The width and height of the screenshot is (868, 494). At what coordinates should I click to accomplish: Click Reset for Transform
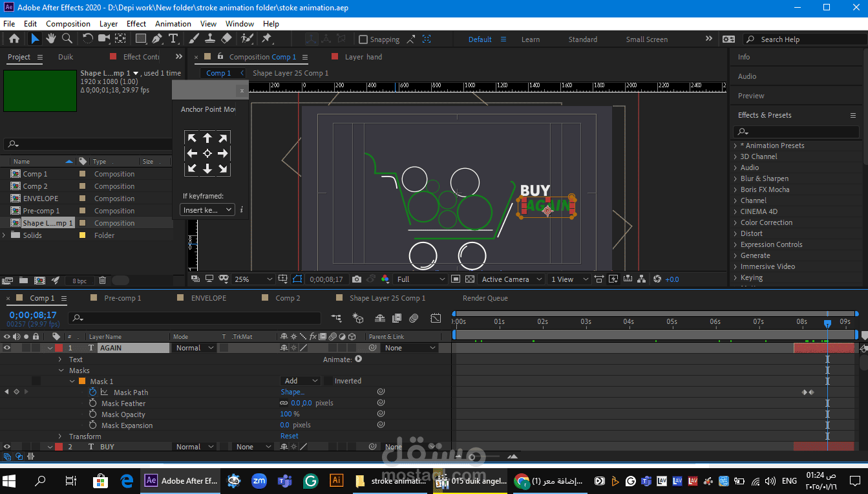(289, 436)
